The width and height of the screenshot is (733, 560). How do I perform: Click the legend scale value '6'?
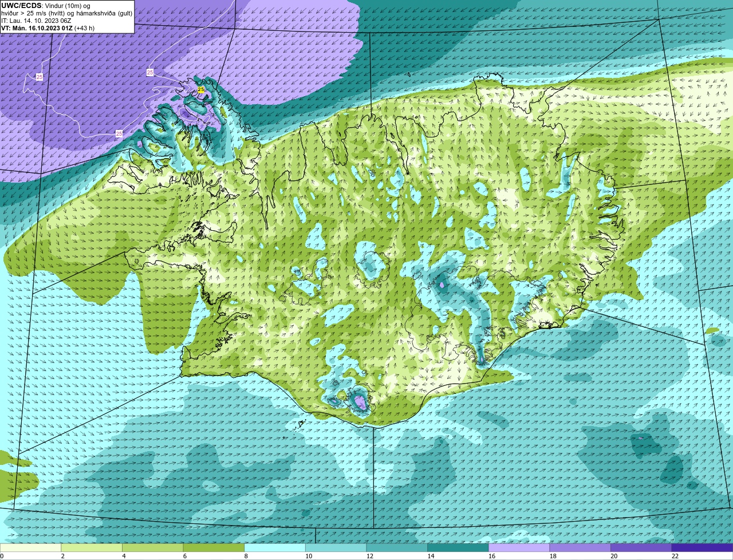(185, 556)
